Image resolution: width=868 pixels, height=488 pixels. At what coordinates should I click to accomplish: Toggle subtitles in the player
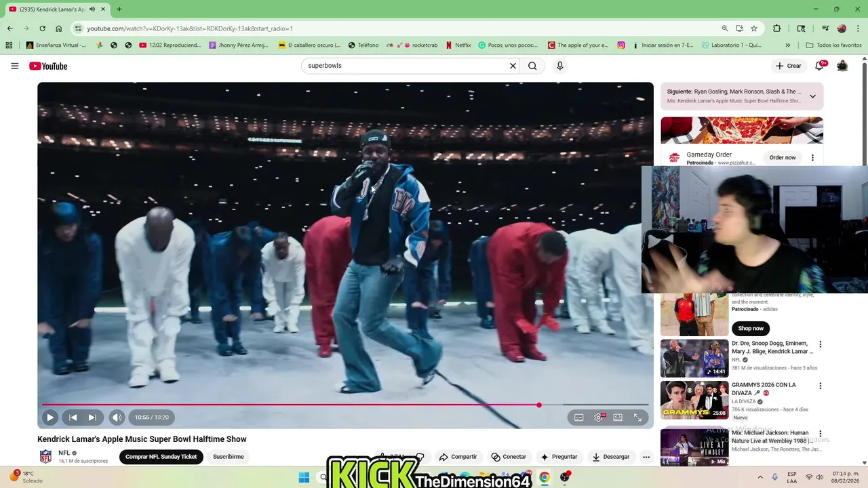tap(578, 418)
